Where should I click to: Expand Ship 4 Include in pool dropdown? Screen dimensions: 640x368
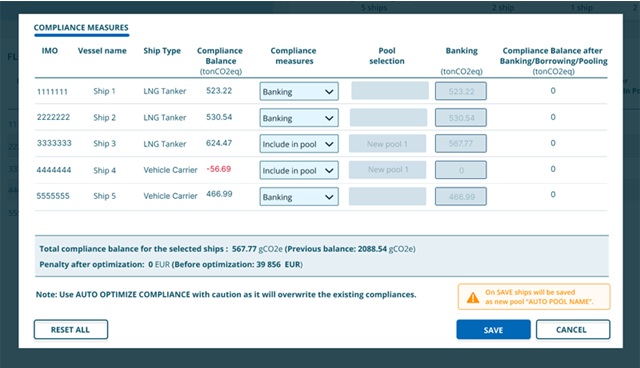coord(299,171)
